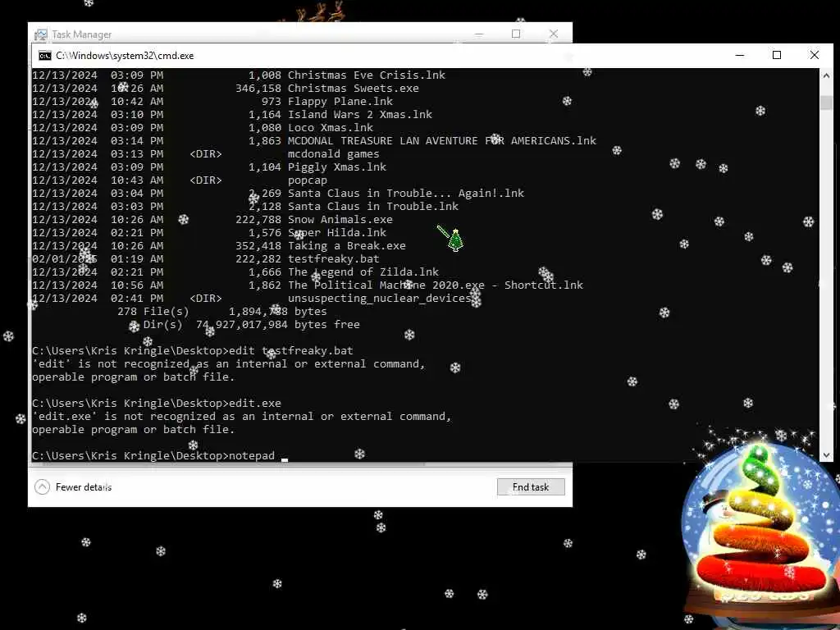This screenshot has height=630, width=840.
Task: Click the cmd scrollbar up arrow
Action: point(826,75)
